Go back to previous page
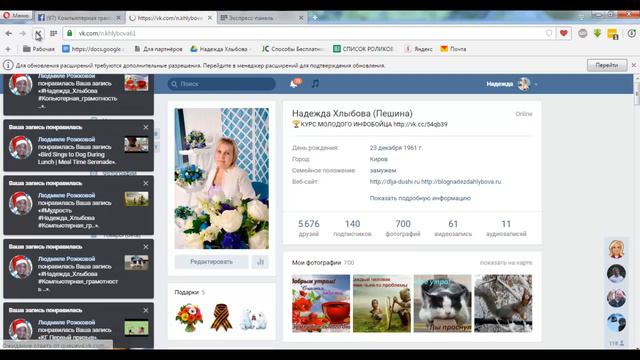640x360 pixels. (x=9, y=33)
